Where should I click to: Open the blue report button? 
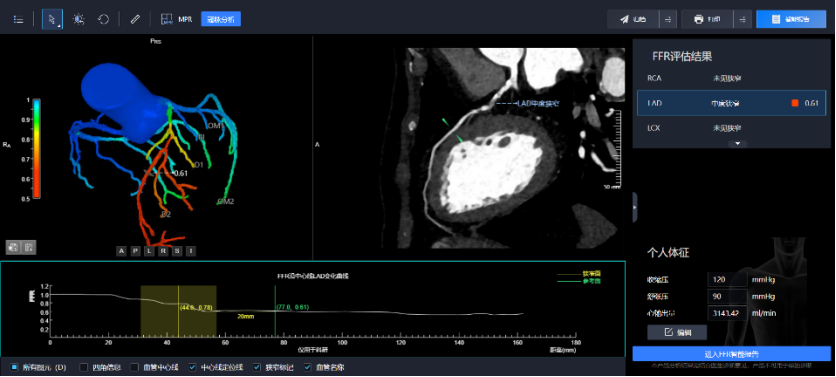coord(791,19)
